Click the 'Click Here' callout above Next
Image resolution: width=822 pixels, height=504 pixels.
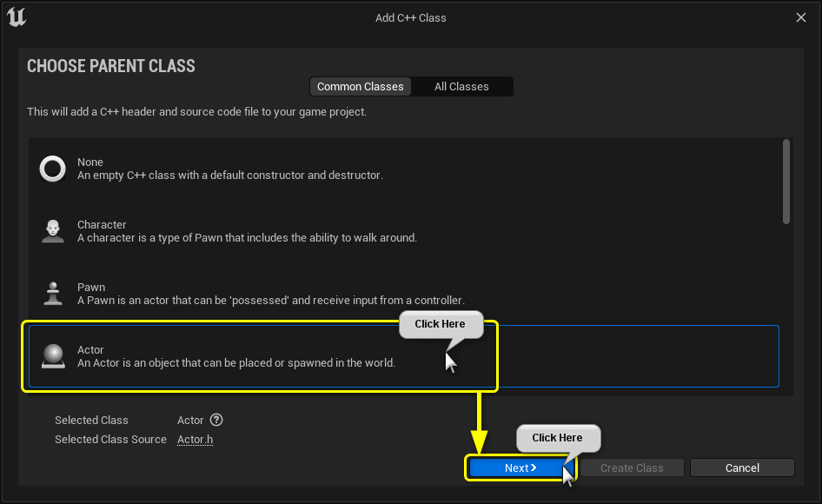(558, 438)
